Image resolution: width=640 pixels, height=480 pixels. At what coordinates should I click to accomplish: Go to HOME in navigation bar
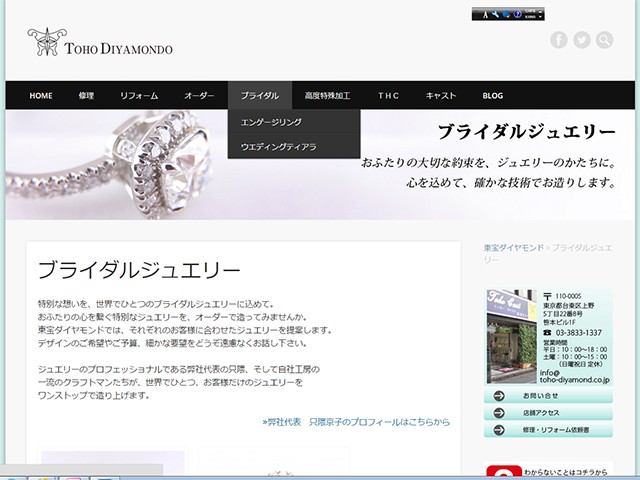point(41,96)
